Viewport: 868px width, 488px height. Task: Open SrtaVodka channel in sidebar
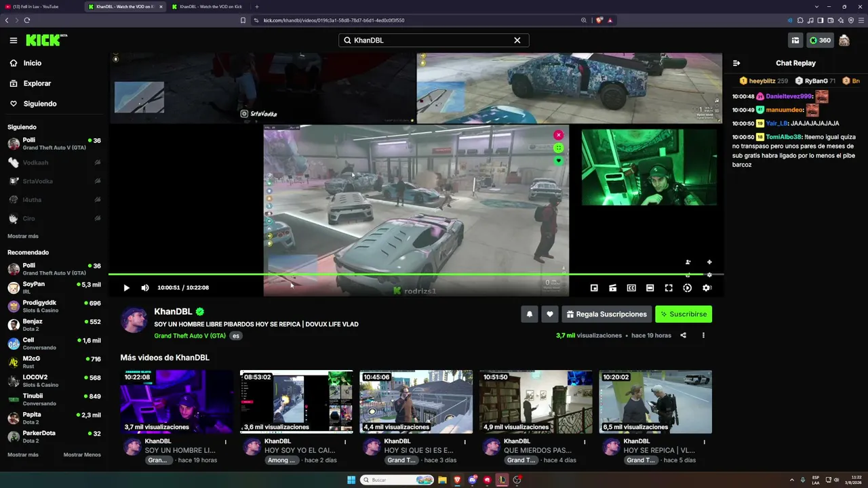click(x=54, y=181)
